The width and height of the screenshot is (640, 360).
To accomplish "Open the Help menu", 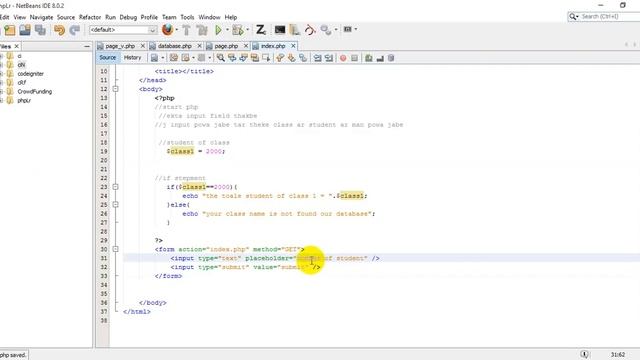I will (231, 17).
